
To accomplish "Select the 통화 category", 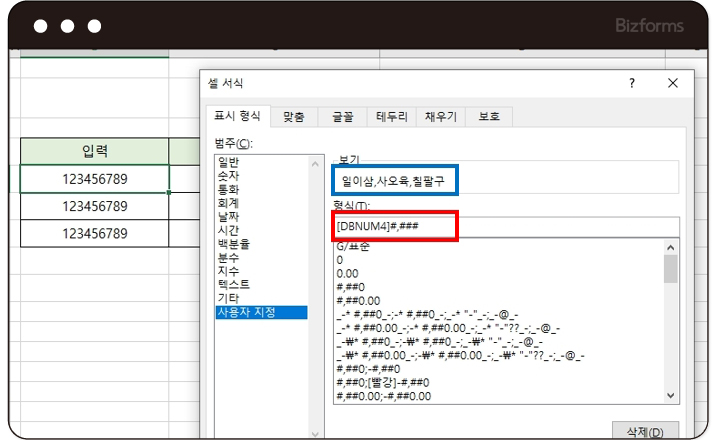I will (229, 189).
